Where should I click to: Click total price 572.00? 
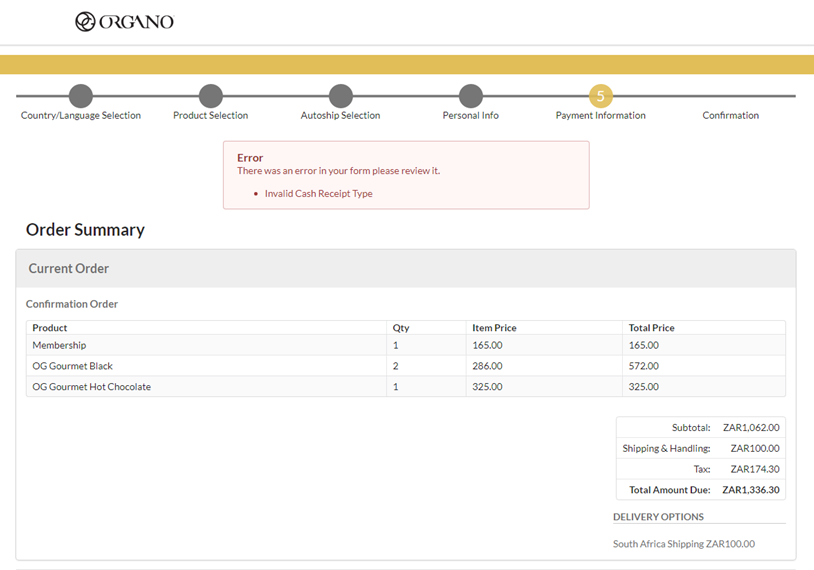pyautogui.click(x=644, y=366)
